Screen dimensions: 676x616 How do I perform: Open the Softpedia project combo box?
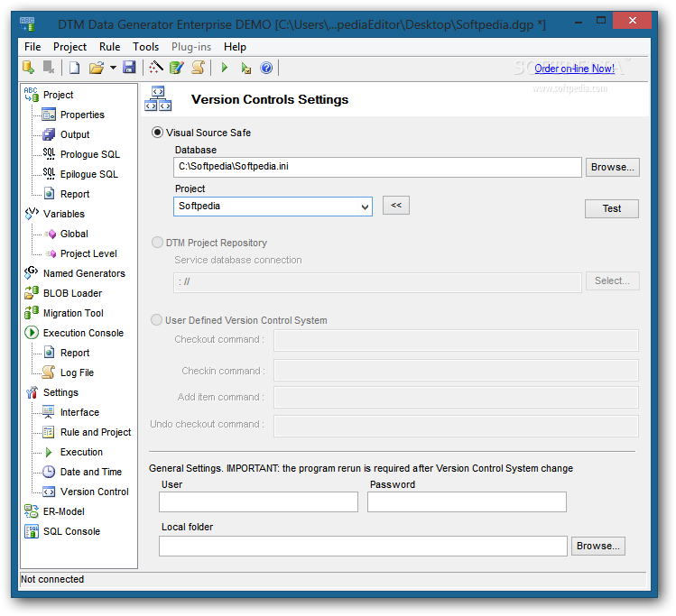[273, 207]
